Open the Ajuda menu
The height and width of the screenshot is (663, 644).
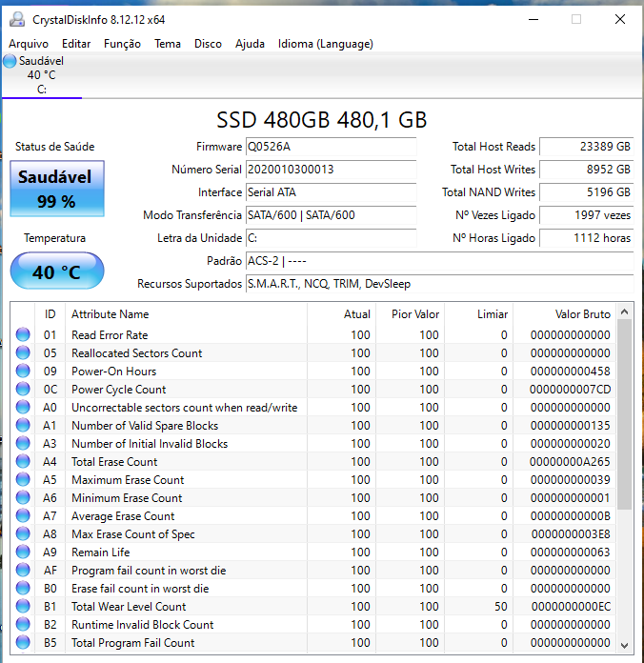pos(250,44)
